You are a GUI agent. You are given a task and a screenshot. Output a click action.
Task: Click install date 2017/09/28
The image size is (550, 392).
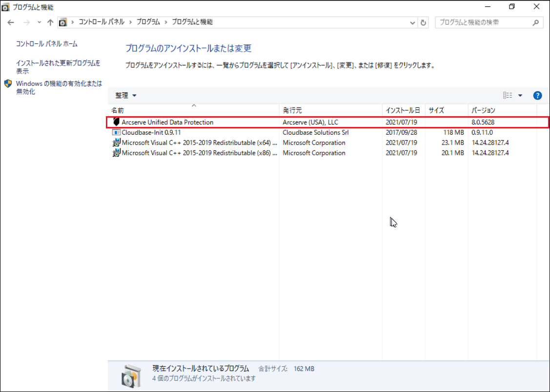(401, 132)
